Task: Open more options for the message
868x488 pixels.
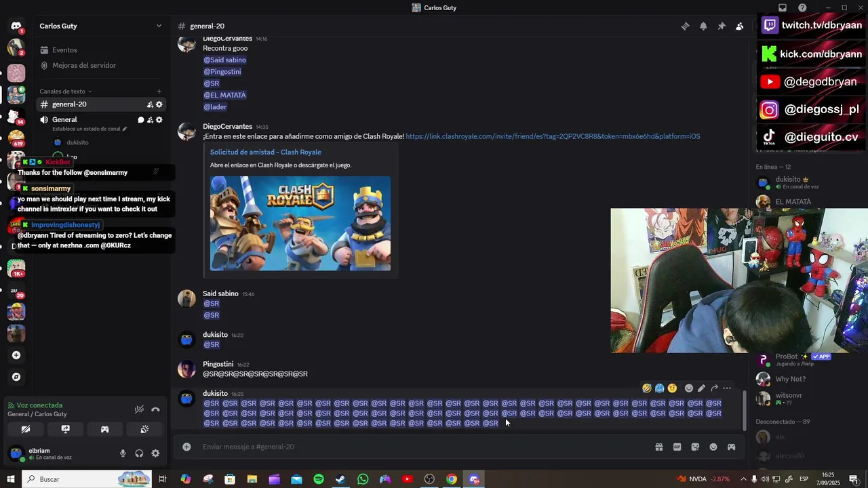Action: [727, 388]
